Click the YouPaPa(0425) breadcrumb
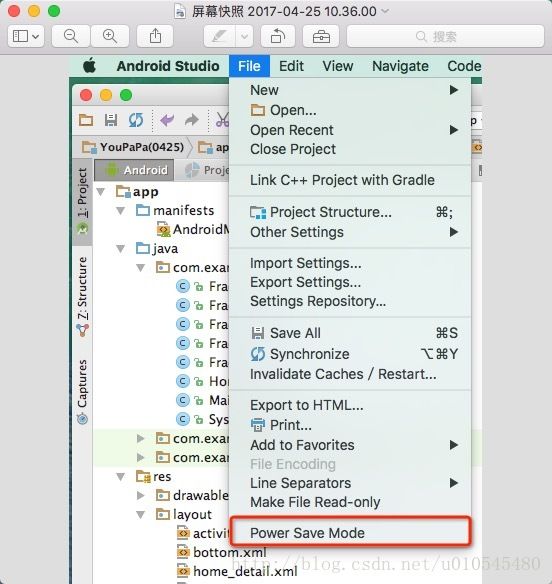This screenshot has height=584, width=552. 133,147
